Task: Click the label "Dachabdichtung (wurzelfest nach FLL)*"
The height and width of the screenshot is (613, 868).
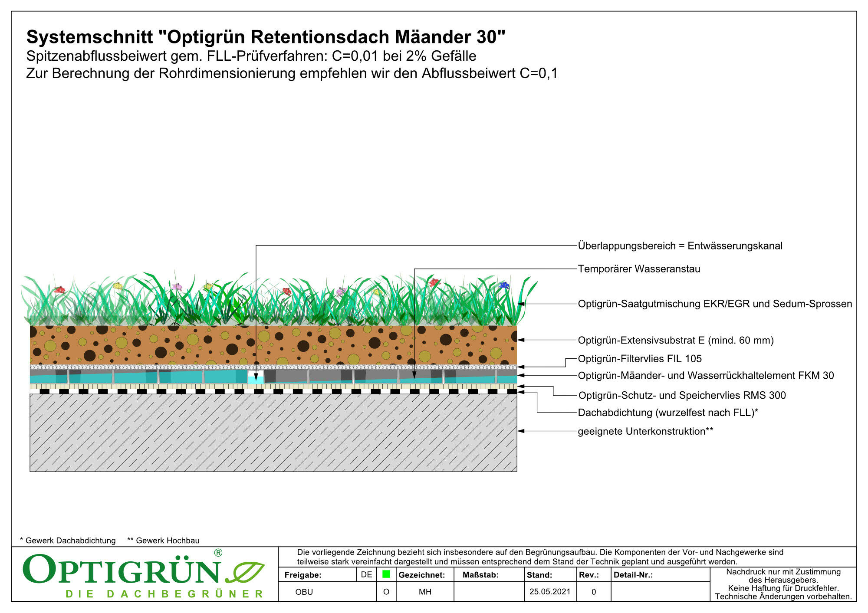Action: click(668, 413)
